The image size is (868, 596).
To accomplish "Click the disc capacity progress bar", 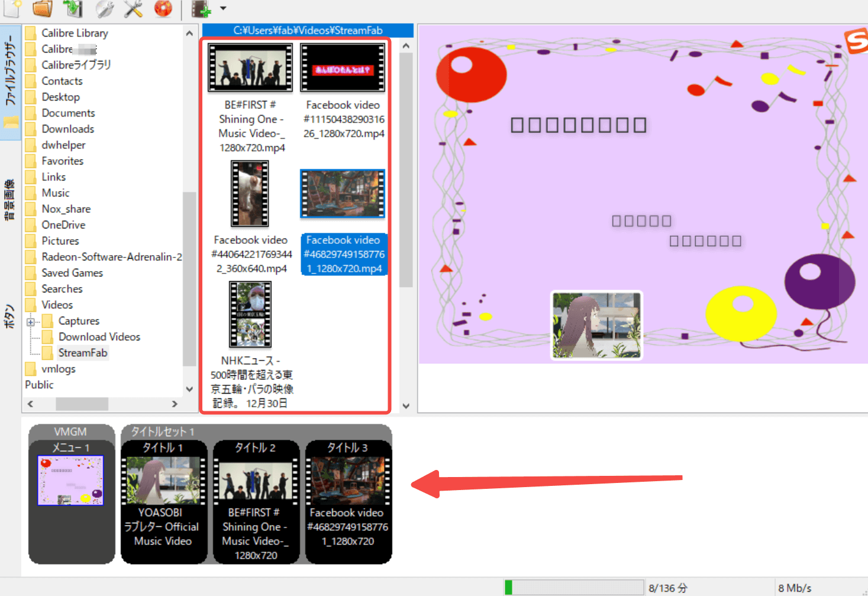I will click(x=573, y=587).
